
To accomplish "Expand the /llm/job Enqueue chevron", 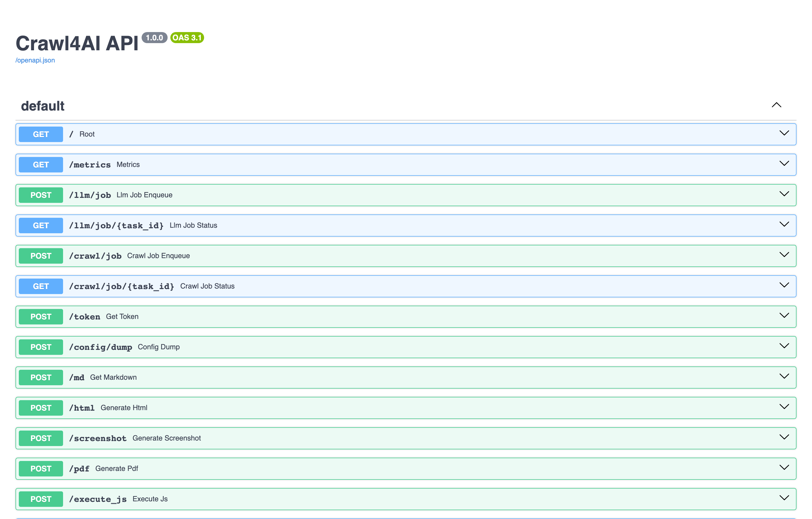I will [x=784, y=194].
